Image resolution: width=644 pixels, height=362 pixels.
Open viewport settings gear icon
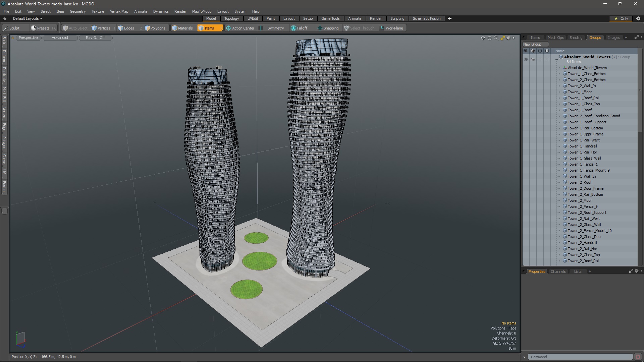pos(508,38)
